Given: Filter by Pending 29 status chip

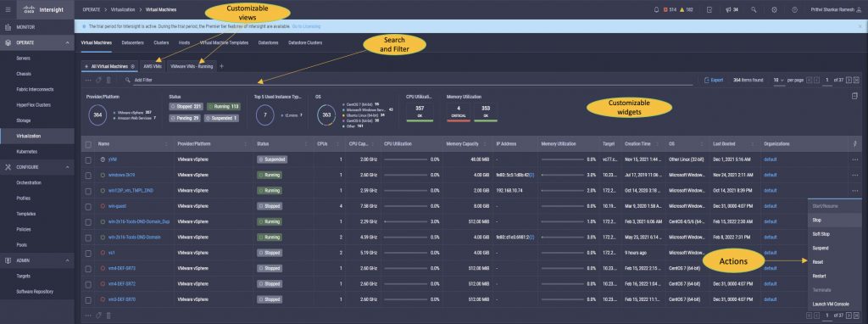Looking at the screenshot, I should point(186,118).
